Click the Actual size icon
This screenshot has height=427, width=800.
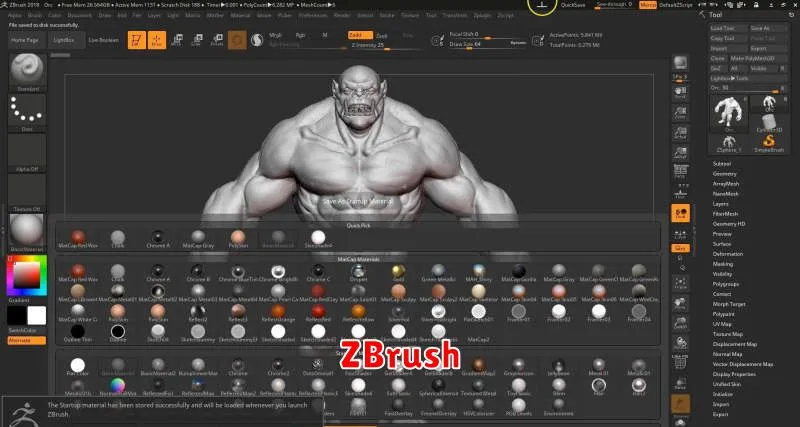(680, 133)
